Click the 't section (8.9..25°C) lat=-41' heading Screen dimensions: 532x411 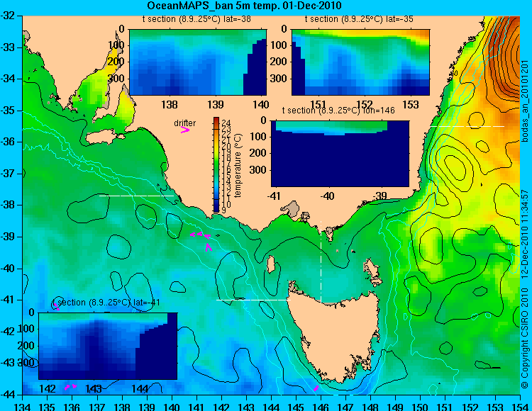click(x=106, y=303)
